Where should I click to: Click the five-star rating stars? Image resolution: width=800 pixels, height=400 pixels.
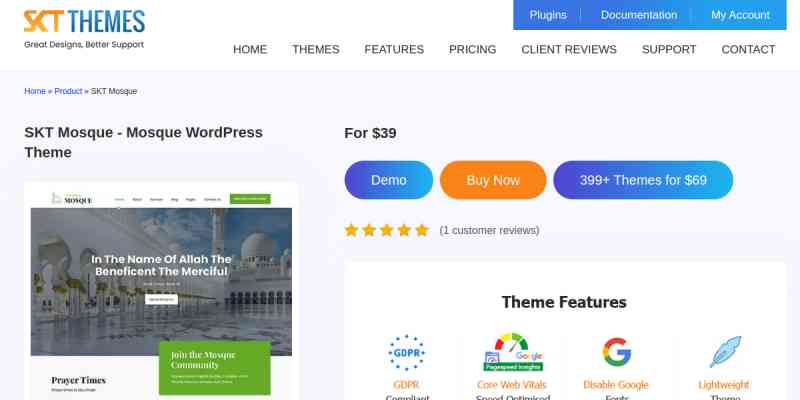point(386,230)
